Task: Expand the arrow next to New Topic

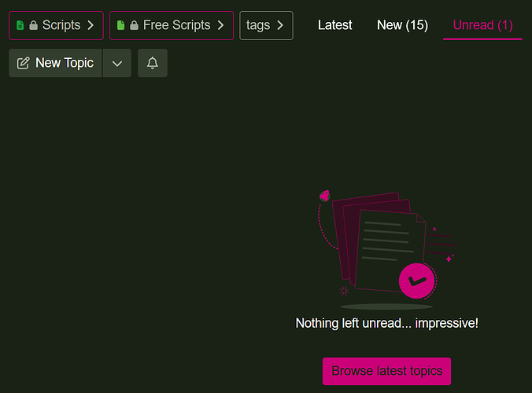Action: (x=117, y=63)
